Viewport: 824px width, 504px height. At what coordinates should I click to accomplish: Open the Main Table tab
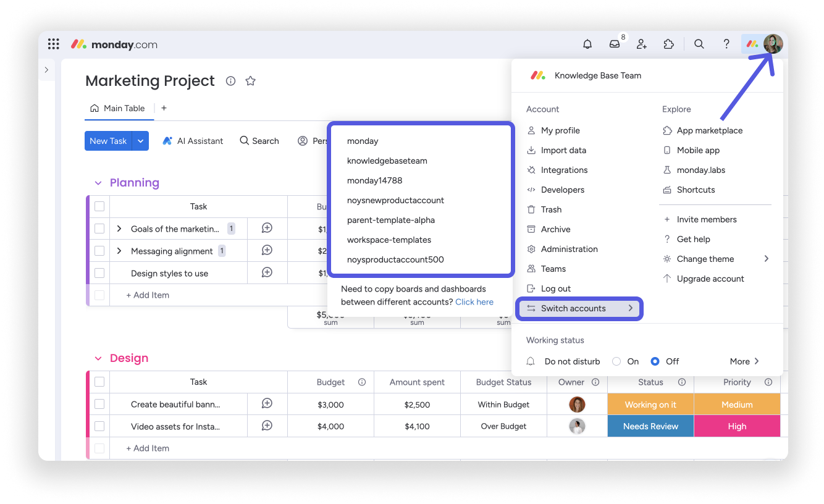tap(117, 108)
